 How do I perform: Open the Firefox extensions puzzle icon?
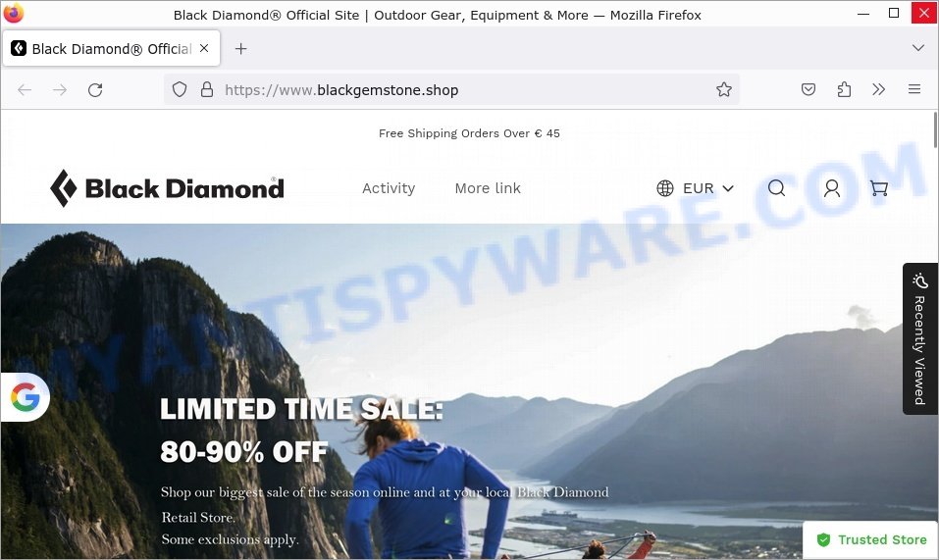coord(844,90)
